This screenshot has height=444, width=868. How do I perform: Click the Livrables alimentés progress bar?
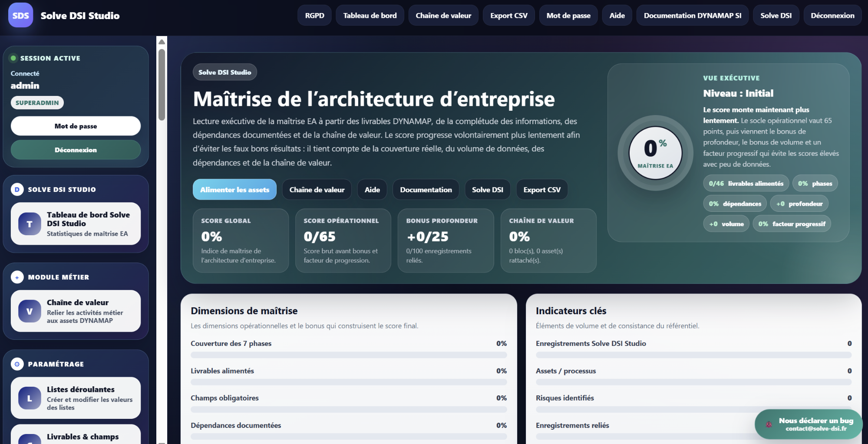349,382
